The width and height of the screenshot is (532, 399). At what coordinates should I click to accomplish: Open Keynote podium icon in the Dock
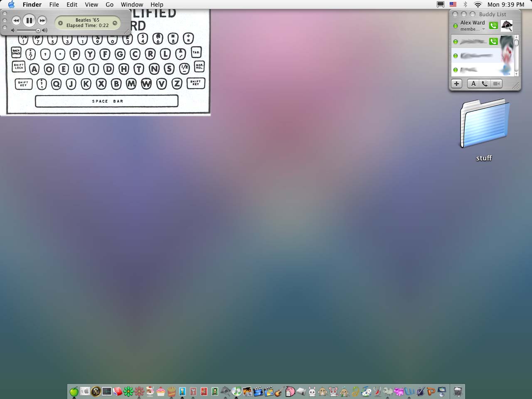442,392
